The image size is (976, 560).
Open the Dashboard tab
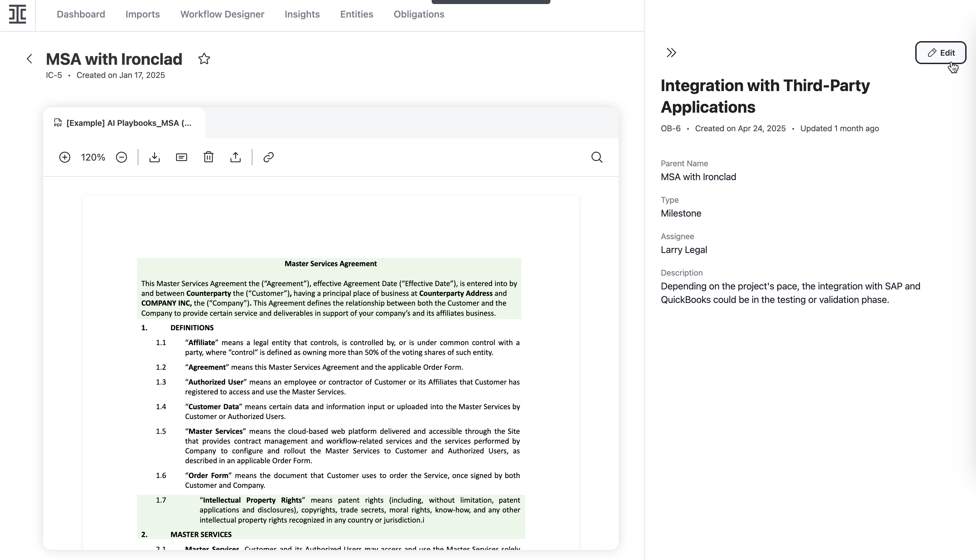pos(81,14)
